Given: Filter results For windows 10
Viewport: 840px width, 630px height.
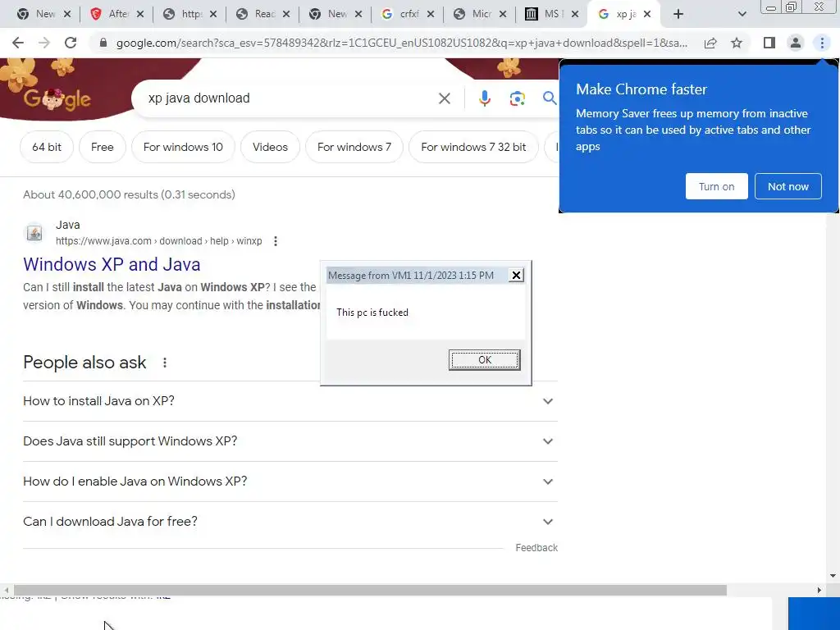Looking at the screenshot, I should [x=183, y=147].
